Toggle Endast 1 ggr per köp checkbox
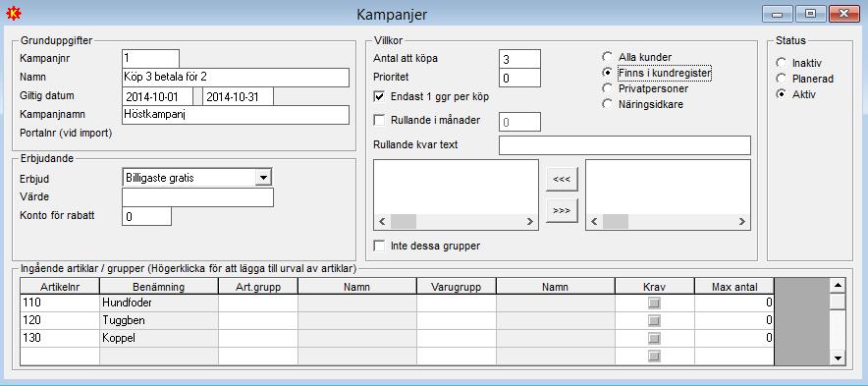 [x=379, y=96]
